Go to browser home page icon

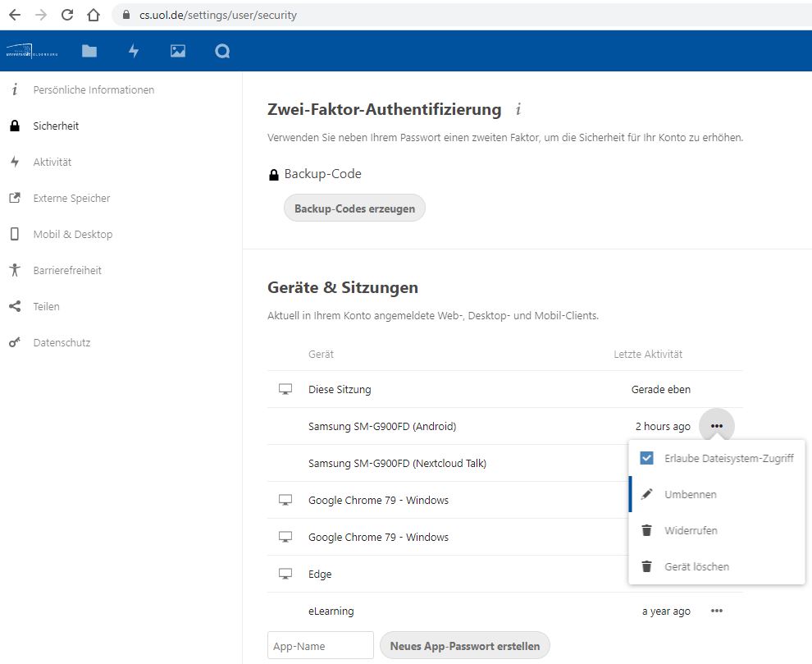coord(94,15)
